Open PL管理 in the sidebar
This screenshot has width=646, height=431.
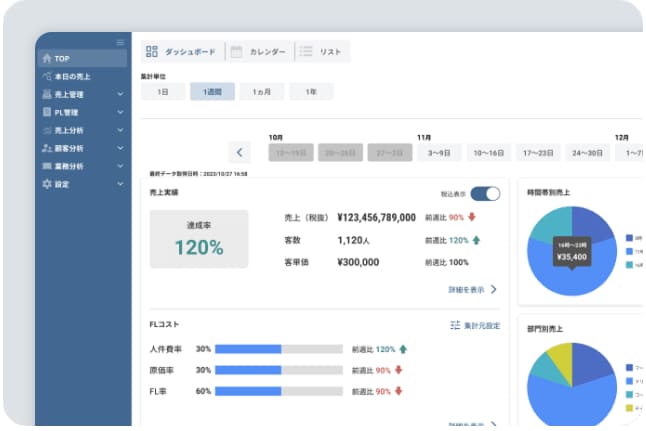(82, 112)
